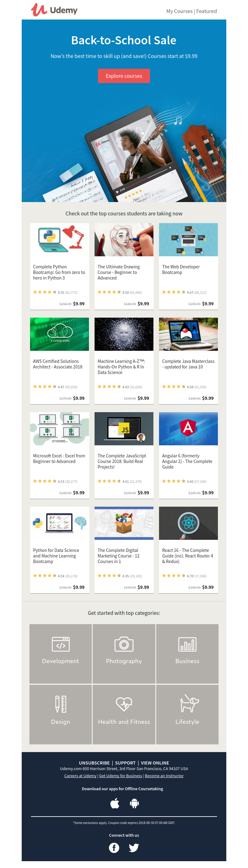Viewport: 248px width, 868px height.
Task: Click the Development category label
Action: [x=61, y=661]
